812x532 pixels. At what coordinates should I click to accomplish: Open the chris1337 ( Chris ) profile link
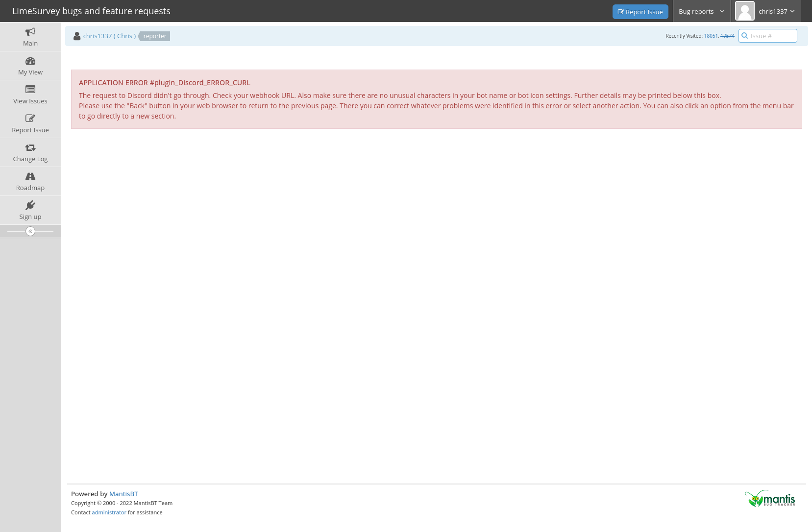point(110,36)
